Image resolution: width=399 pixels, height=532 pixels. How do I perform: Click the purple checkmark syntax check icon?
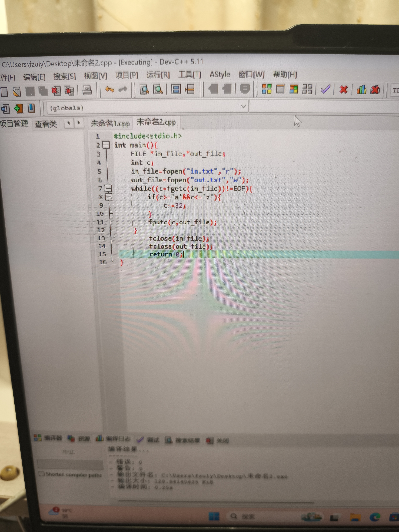(325, 89)
